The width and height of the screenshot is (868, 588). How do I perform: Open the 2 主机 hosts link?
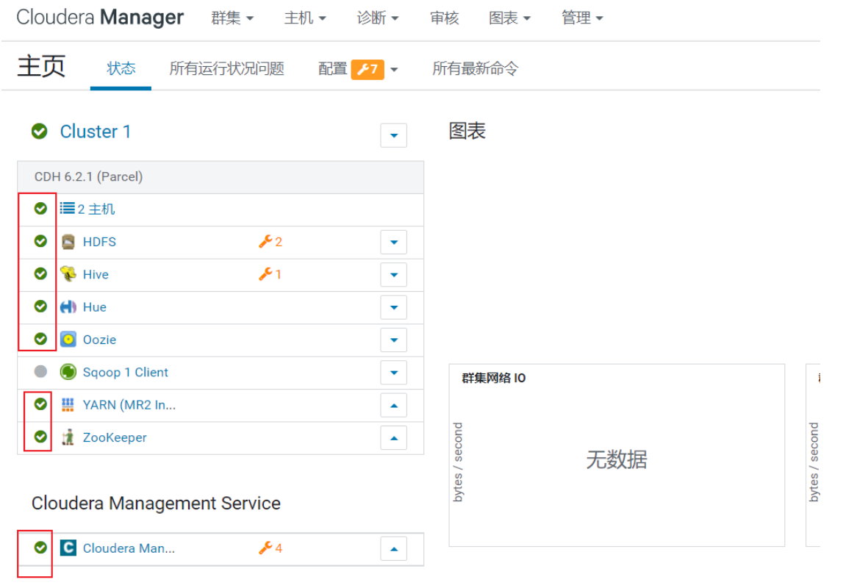96,209
